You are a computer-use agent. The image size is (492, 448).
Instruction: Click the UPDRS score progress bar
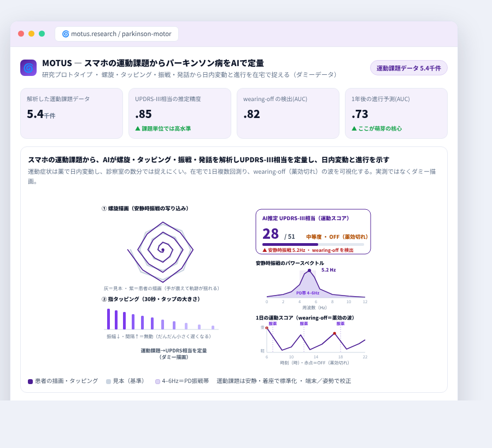pos(313,245)
